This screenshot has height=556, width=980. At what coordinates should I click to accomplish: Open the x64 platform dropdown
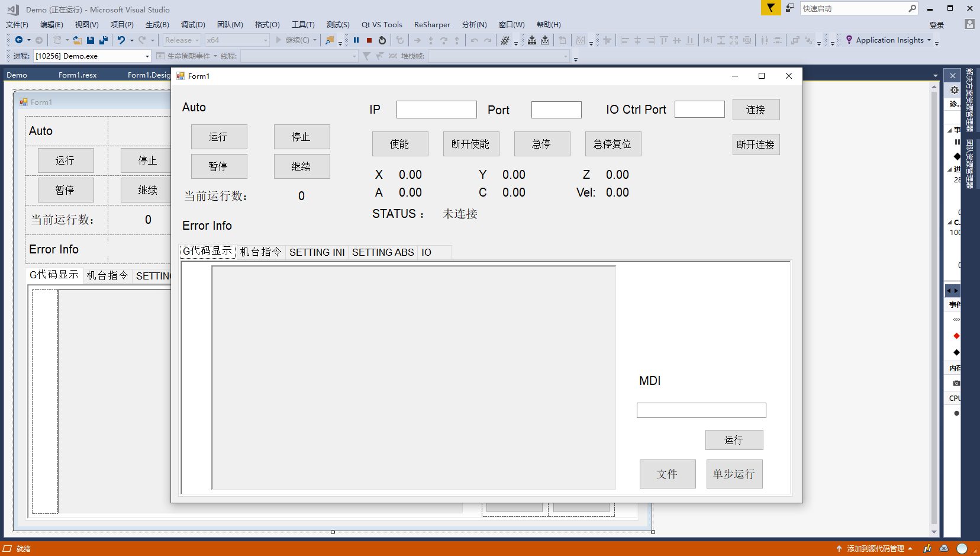coord(237,40)
